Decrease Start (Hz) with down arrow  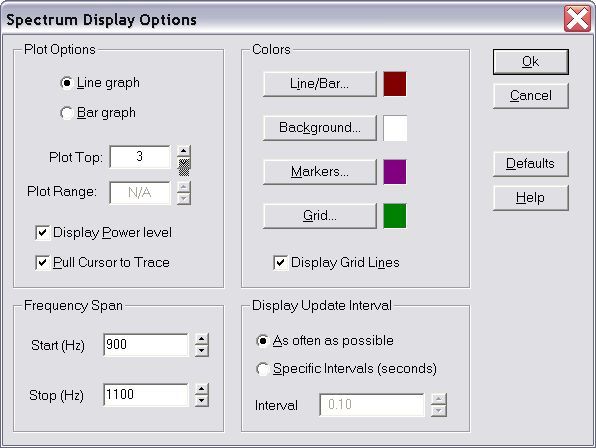coord(201,351)
